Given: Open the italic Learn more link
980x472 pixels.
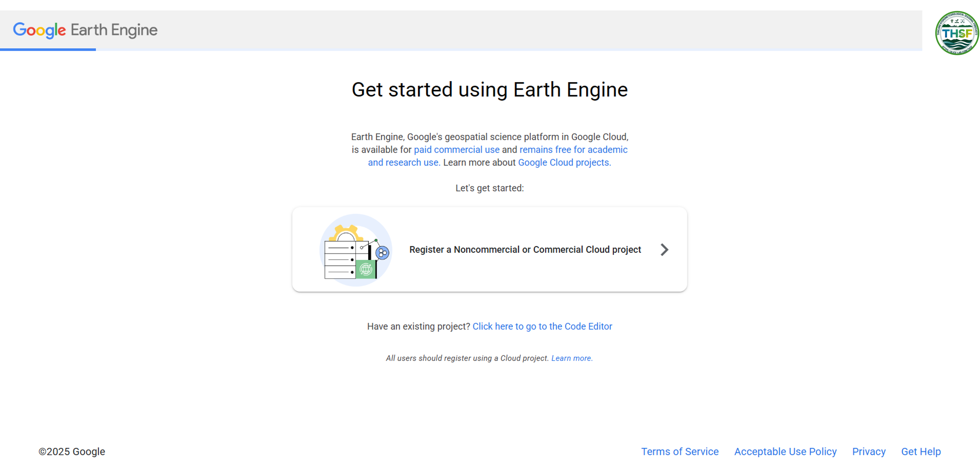Looking at the screenshot, I should pos(572,358).
